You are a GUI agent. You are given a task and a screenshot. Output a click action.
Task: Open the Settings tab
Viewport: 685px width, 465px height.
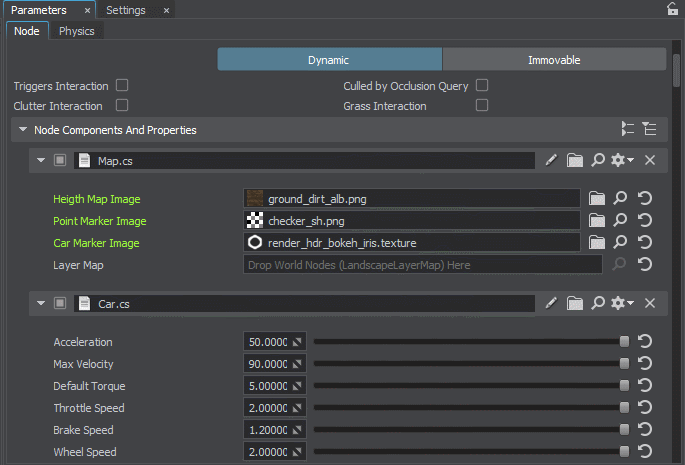tap(126, 10)
